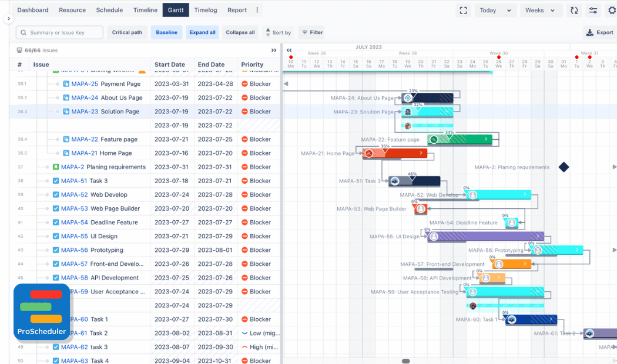Open the overflow menu beside Report
The width and height of the screenshot is (617, 364).
click(257, 10)
